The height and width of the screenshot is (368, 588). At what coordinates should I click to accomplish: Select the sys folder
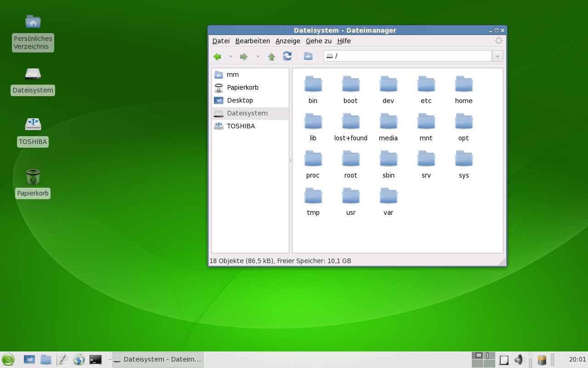[464, 164]
